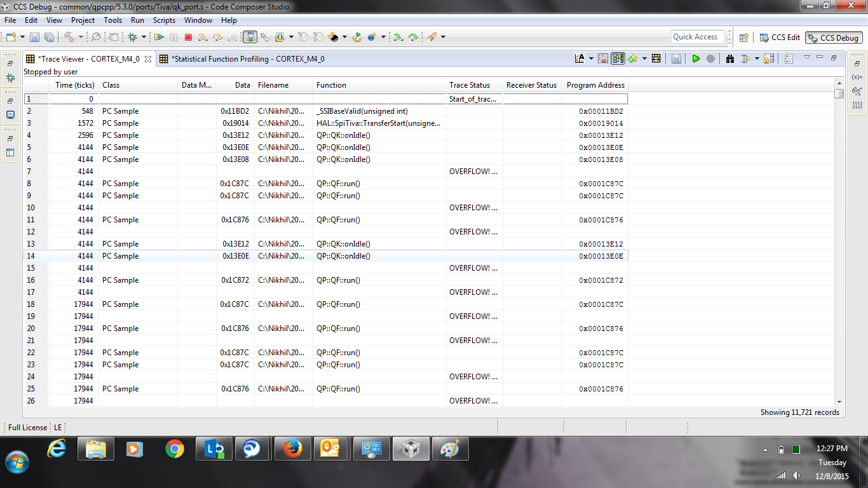Switch to the CCS Edit perspective
The image size is (868, 488).
pyautogui.click(x=779, y=37)
